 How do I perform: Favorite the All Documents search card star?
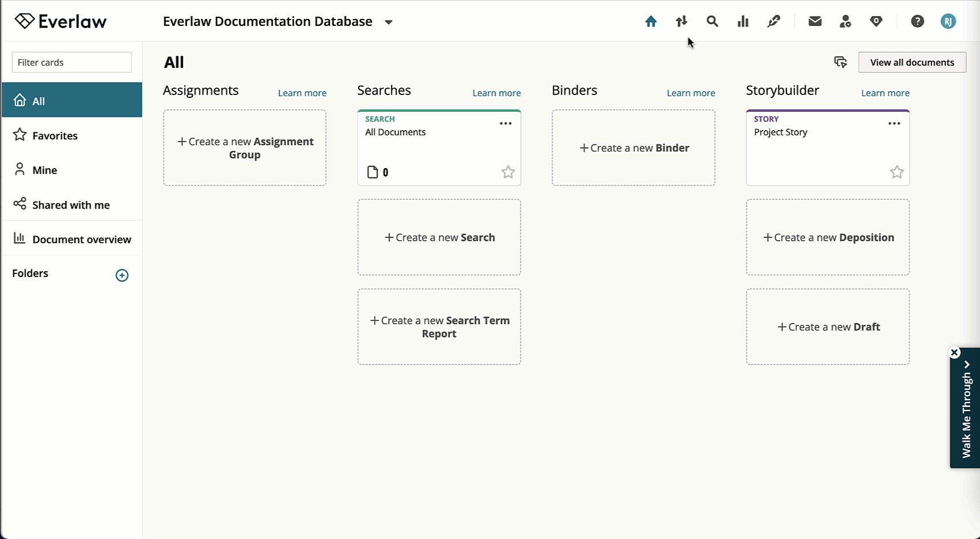pyautogui.click(x=508, y=172)
